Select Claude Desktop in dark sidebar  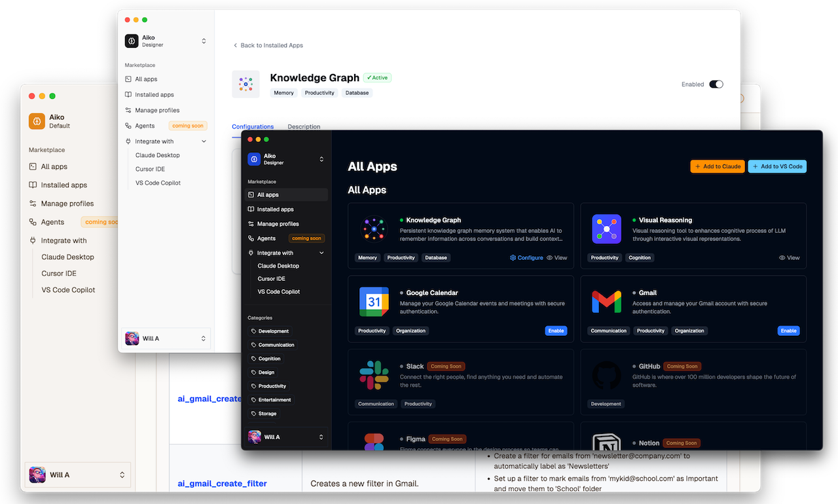pos(278,266)
